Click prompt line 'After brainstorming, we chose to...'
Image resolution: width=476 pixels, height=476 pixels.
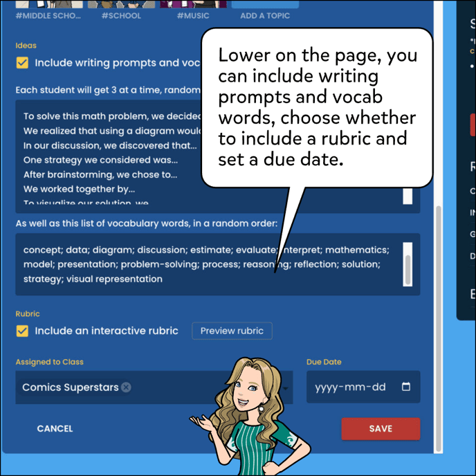[100, 174]
